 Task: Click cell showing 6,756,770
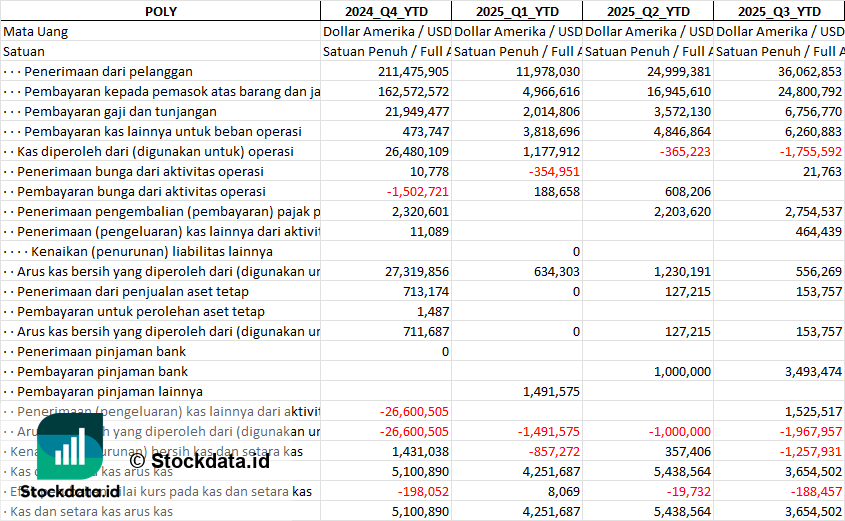[779, 112]
